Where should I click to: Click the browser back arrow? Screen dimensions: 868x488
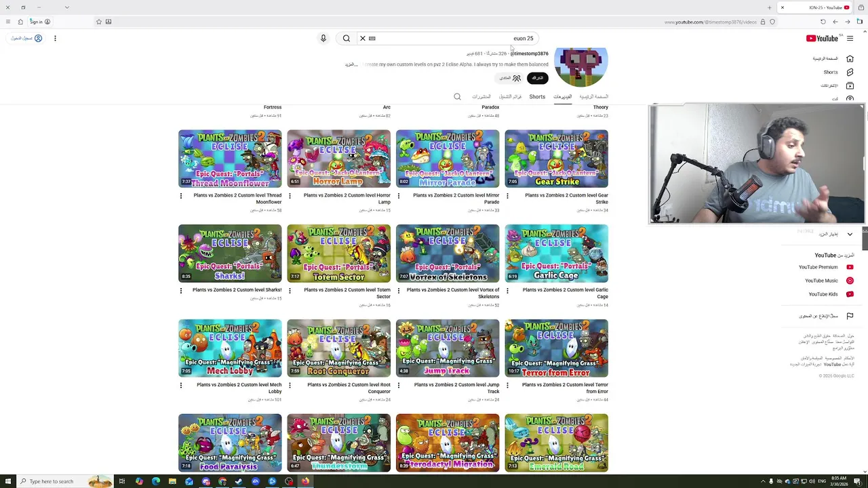pos(835,22)
